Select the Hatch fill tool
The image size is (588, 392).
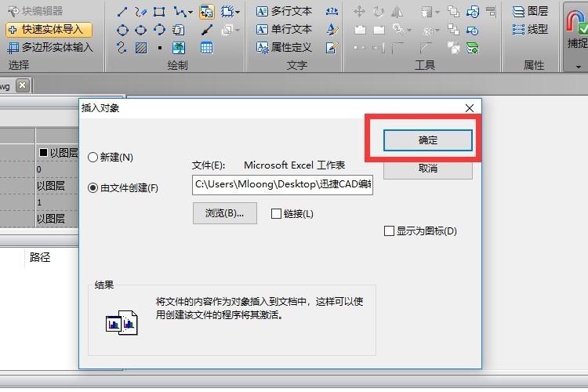141,48
